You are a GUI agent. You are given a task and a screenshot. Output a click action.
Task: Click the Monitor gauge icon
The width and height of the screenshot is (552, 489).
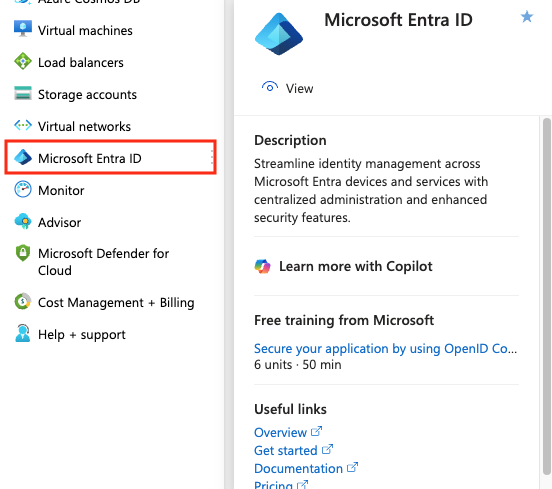[x=23, y=189]
